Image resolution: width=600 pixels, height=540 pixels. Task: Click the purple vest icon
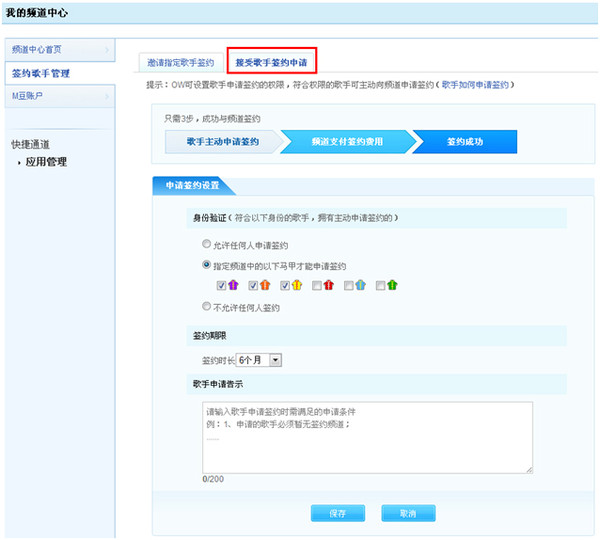tap(233, 286)
